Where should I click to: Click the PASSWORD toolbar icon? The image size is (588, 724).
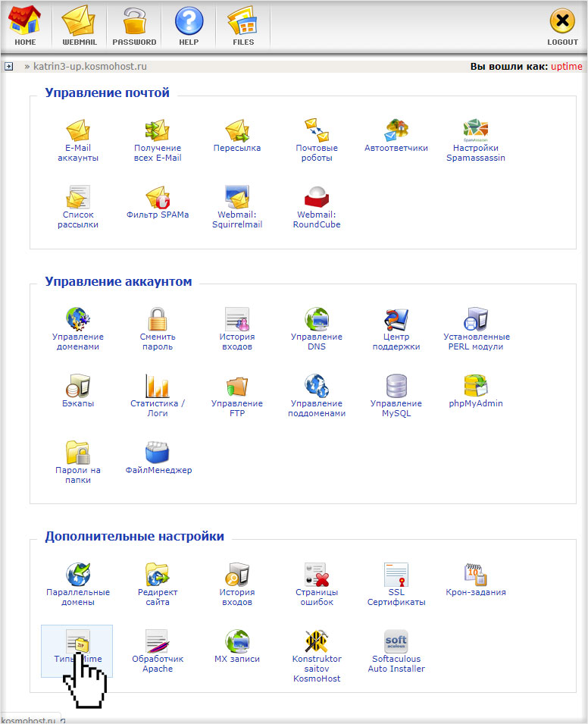pyautogui.click(x=134, y=21)
